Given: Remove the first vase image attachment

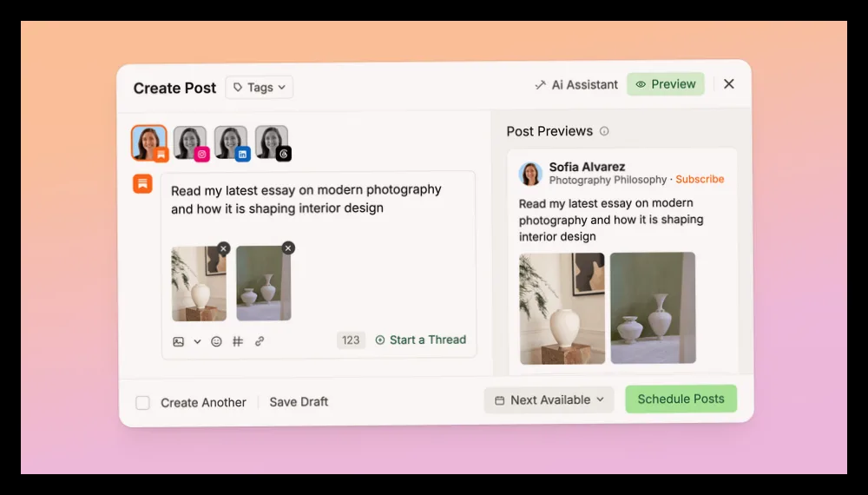Looking at the screenshot, I should point(223,248).
